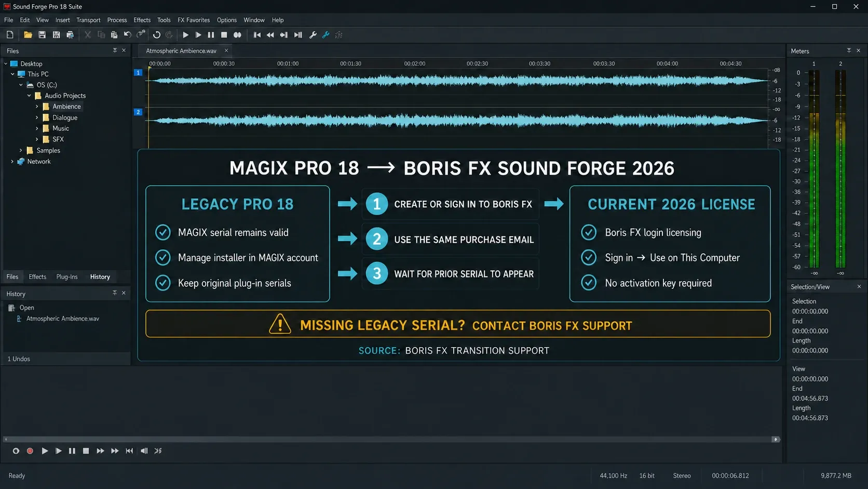Select Atmospheric Ambience.wav in History list
This screenshot has height=489, width=868.
[x=63, y=319]
